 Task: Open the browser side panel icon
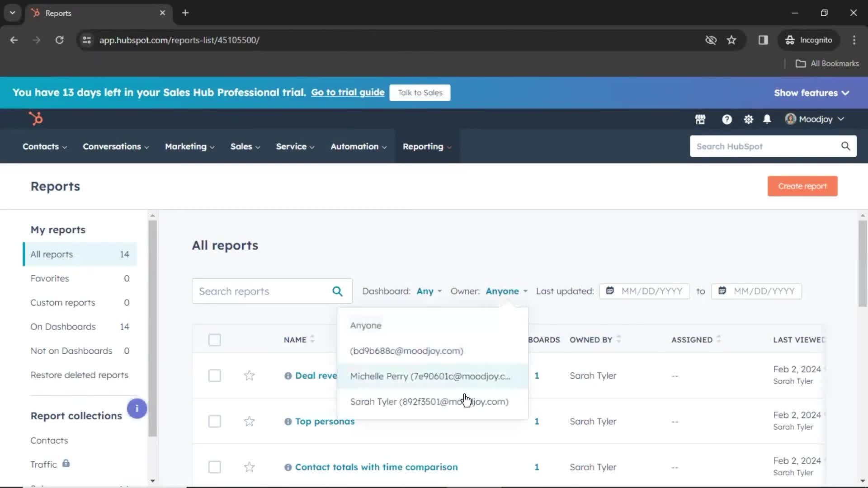pos(763,40)
